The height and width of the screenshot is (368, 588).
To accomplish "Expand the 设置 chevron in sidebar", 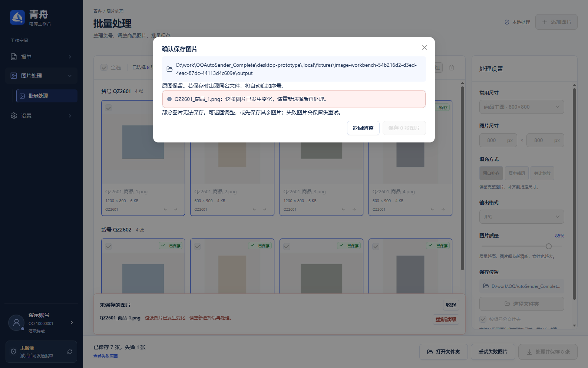I will (70, 116).
